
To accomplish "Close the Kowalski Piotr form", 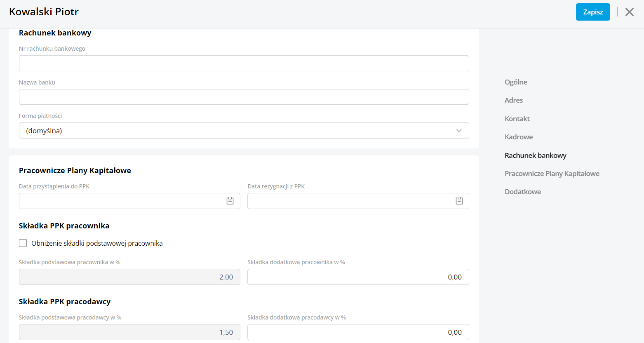I will [629, 12].
